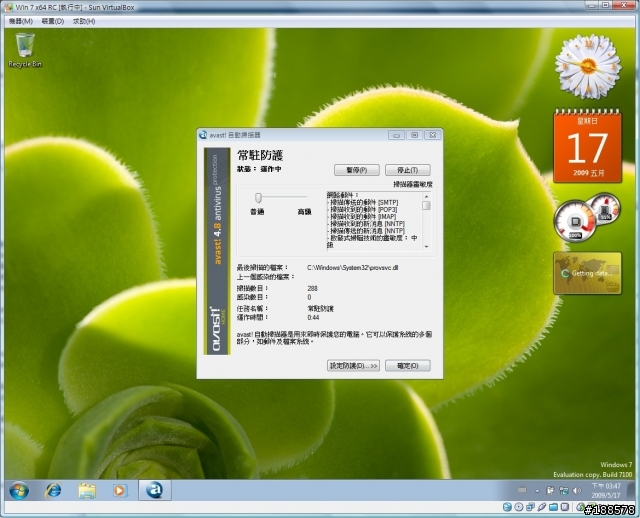Open VirtualBox 求助(H) menu
The width and height of the screenshot is (640, 518).
(84, 21)
